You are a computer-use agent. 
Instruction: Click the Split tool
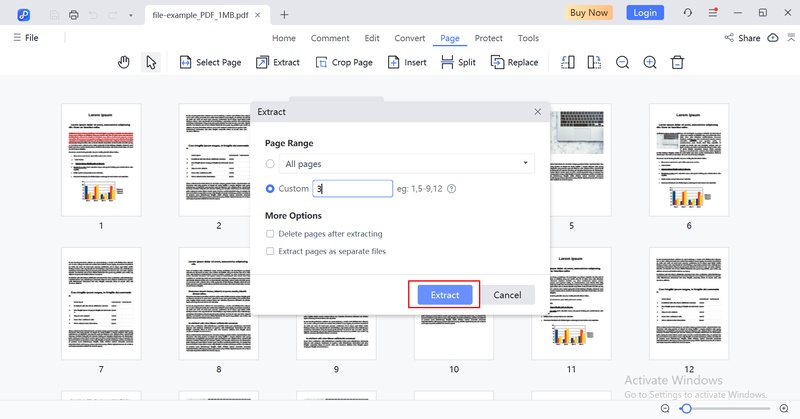(458, 62)
